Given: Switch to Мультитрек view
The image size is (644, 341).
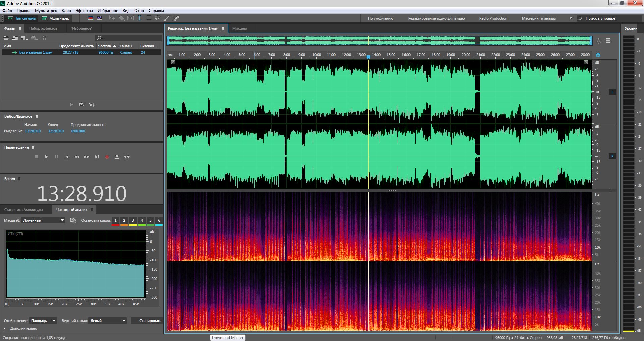Looking at the screenshot, I should (56, 18).
